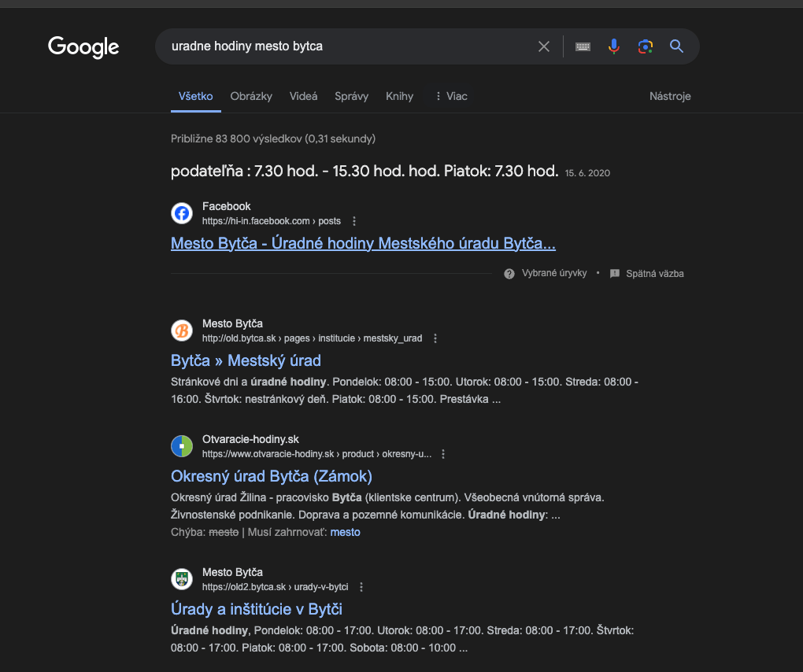Click the Otvaracie-hodiny.sk favicon
The width and height of the screenshot is (803, 672).
click(x=182, y=446)
